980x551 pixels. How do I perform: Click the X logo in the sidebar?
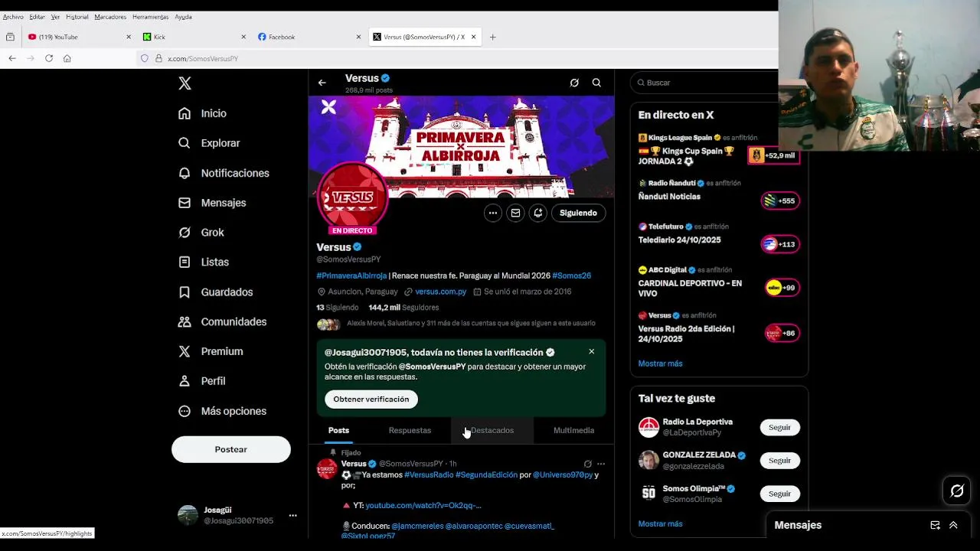pos(185,83)
